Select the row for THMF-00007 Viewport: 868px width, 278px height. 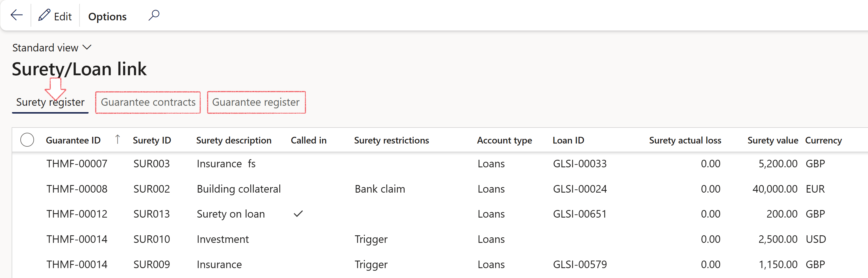[76, 164]
